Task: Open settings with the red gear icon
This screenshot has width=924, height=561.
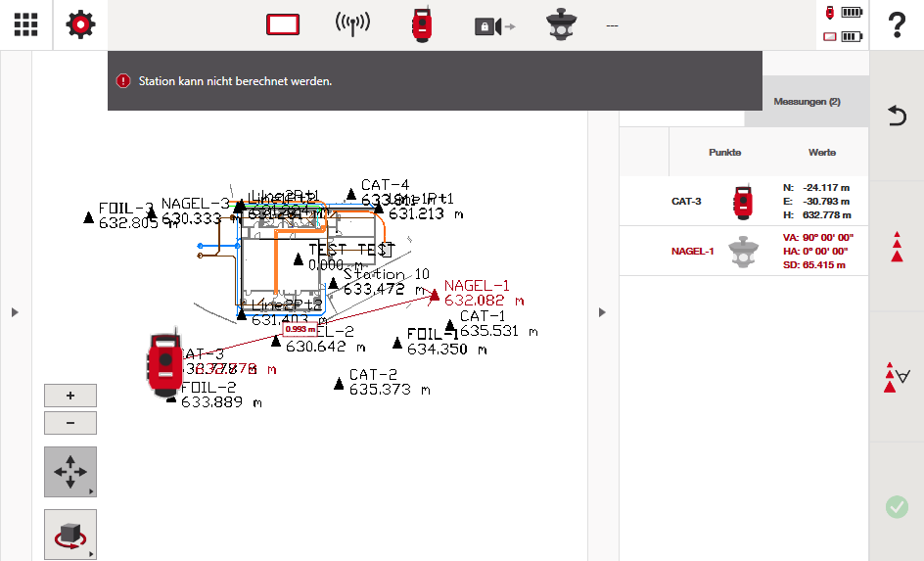Action: 80,24
